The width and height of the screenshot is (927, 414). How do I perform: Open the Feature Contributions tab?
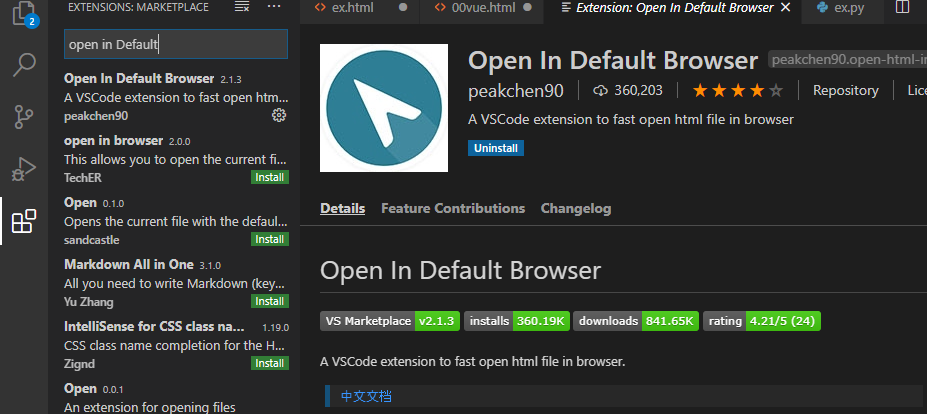[x=453, y=208]
